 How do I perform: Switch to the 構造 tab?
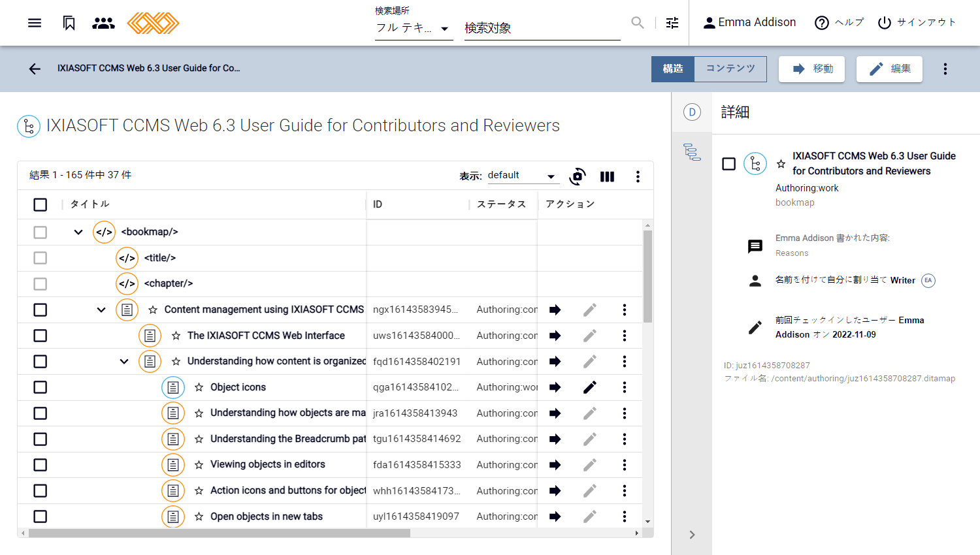click(x=672, y=69)
